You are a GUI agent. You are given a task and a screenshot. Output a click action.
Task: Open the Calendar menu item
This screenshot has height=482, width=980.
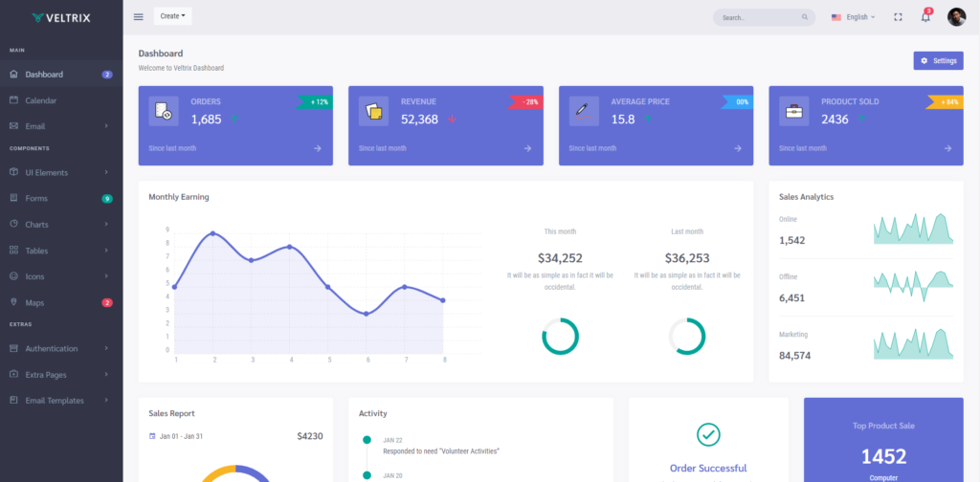click(61, 99)
